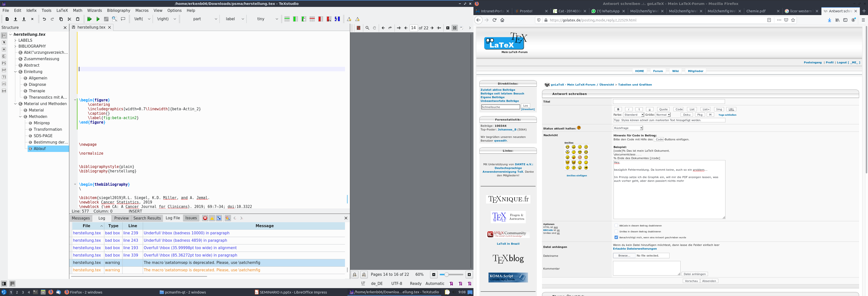This screenshot has width=868, height=296.
Task: Click the Add table column icon
Action: [x=295, y=19]
